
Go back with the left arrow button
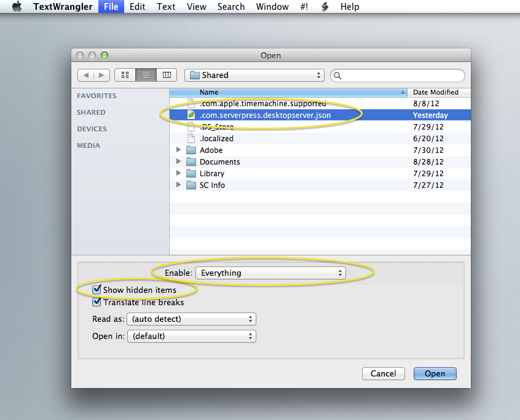[86, 75]
